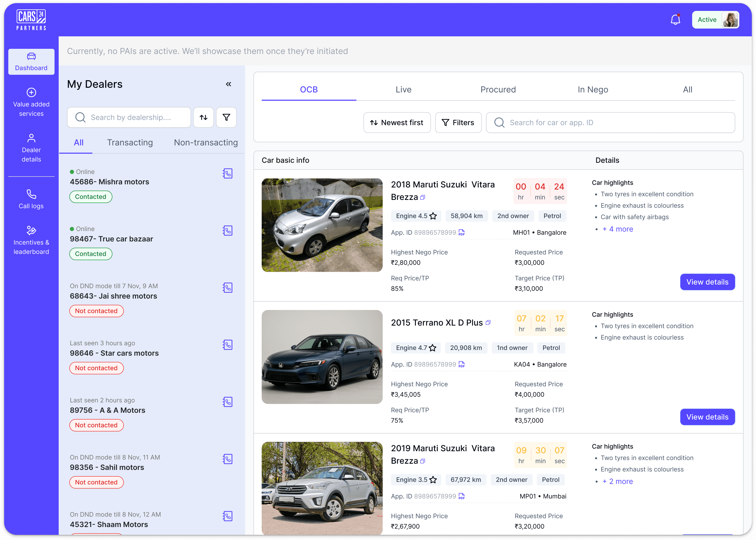Select dealer 98356 - Sahil motors

pos(107,468)
